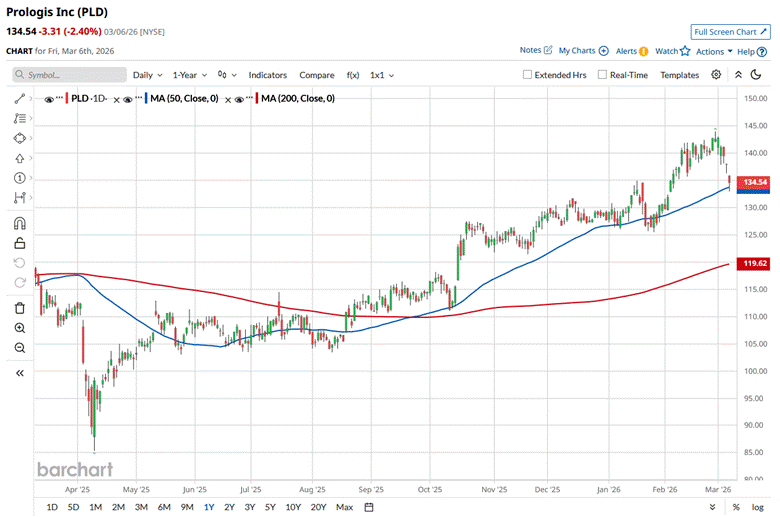Zoom out using the magnifier minus icon
Screen dimensions: 780x517
[20, 347]
